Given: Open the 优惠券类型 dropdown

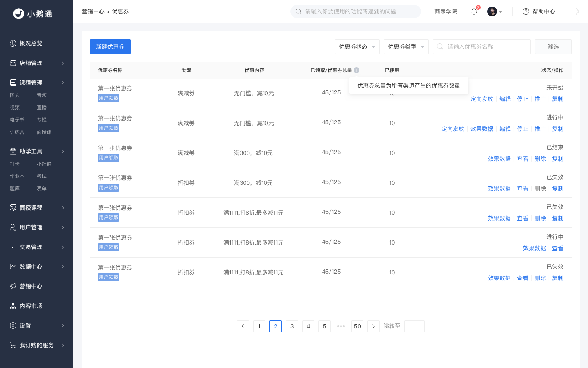Looking at the screenshot, I should click(406, 47).
